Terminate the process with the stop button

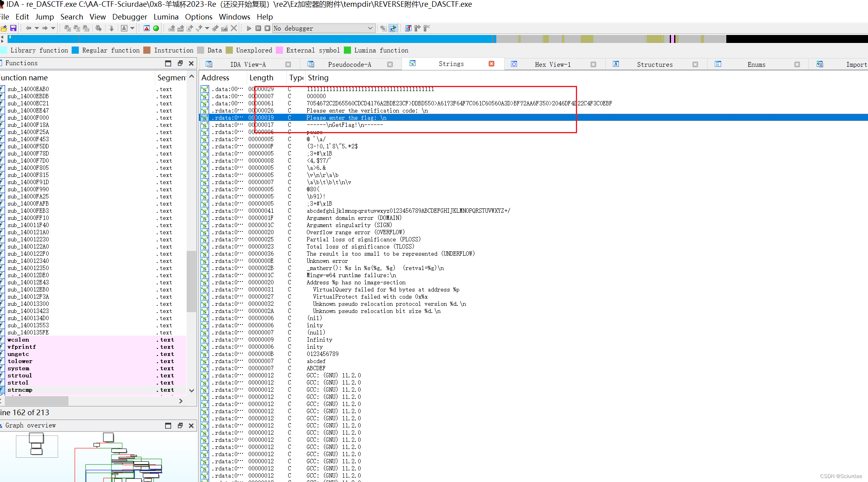(267, 28)
